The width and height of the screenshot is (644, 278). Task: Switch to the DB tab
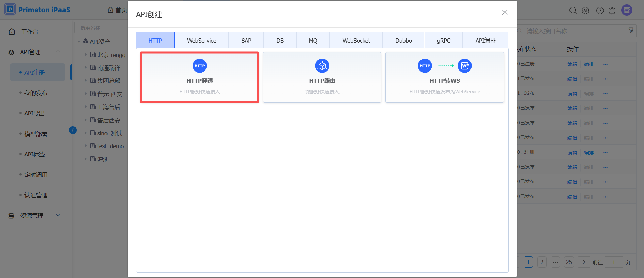pos(280,40)
